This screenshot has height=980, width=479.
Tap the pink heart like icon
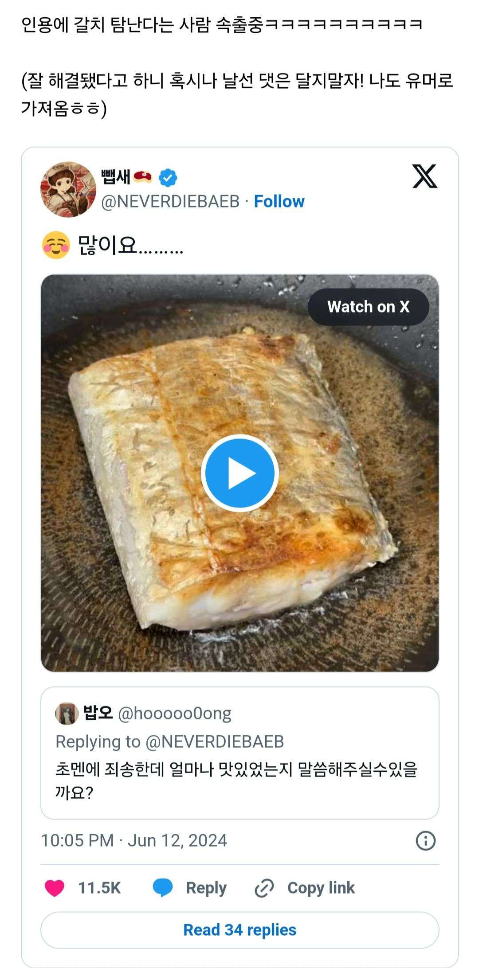(x=55, y=888)
